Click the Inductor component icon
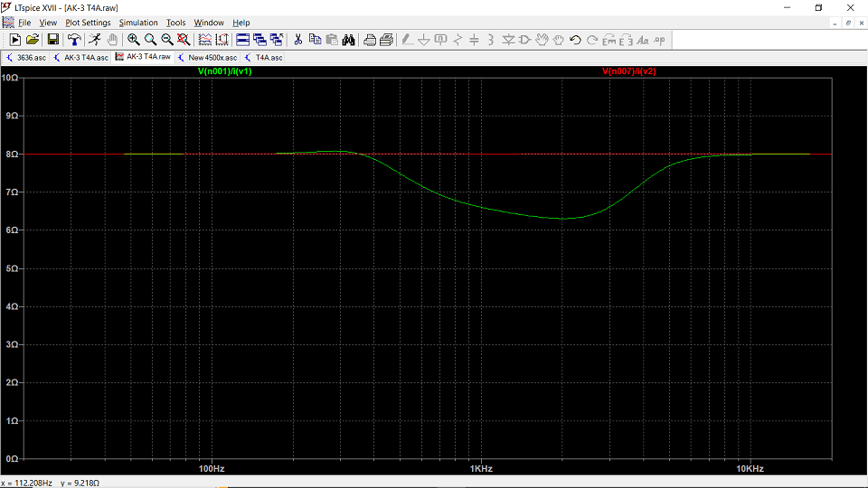Image resolution: width=868 pixels, height=488 pixels. pos(490,40)
